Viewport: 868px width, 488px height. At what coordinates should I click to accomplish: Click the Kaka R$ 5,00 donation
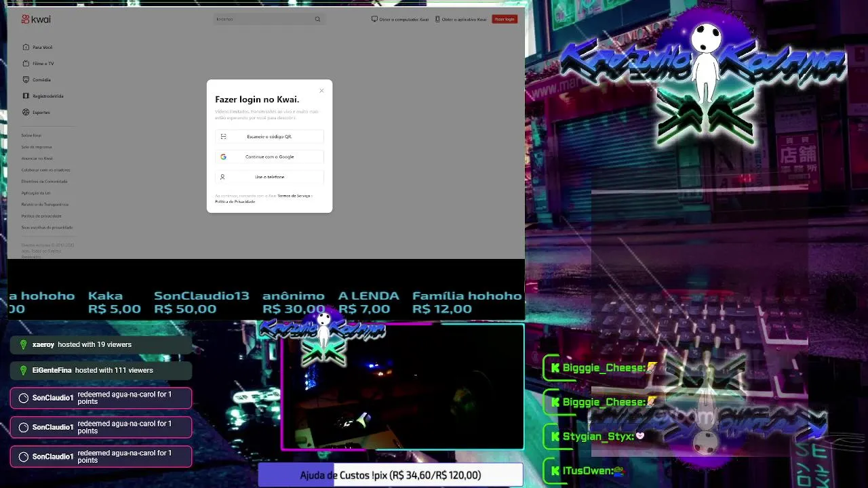point(114,302)
